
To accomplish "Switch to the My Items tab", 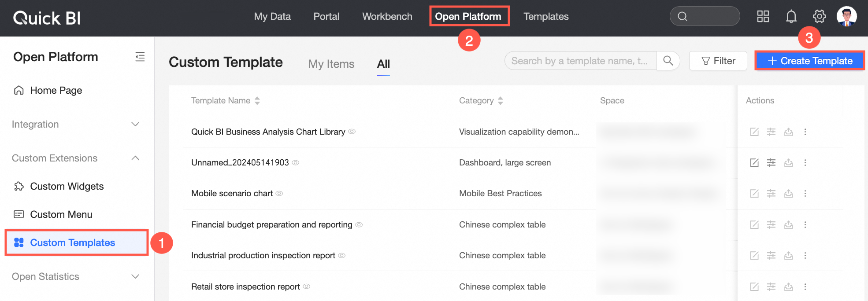I will pos(331,64).
